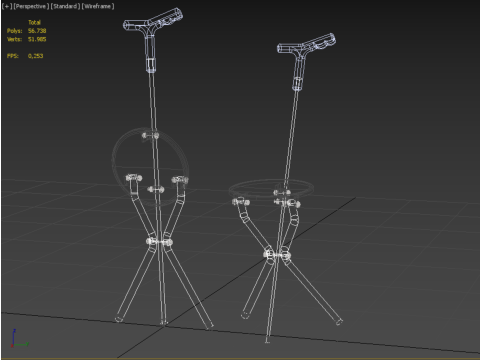Screen dimensions: 480x360
Task: Open the Wireframe shading mode menu
Action: coord(98,6)
